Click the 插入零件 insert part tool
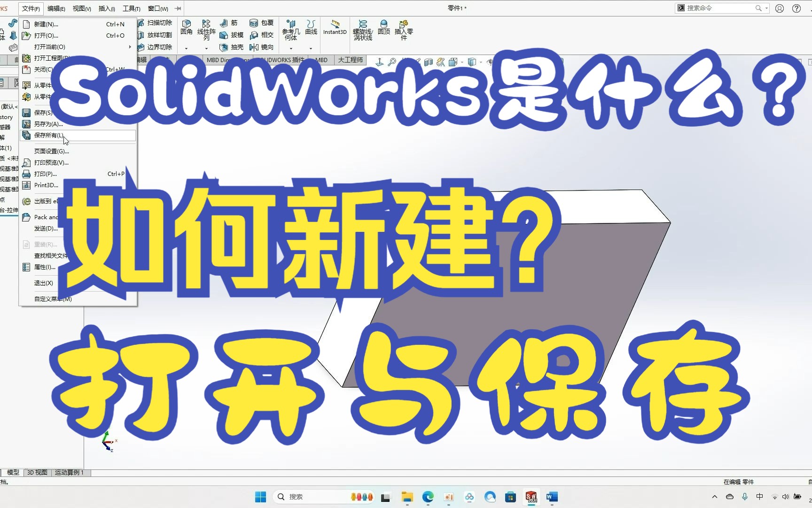 click(404, 30)
